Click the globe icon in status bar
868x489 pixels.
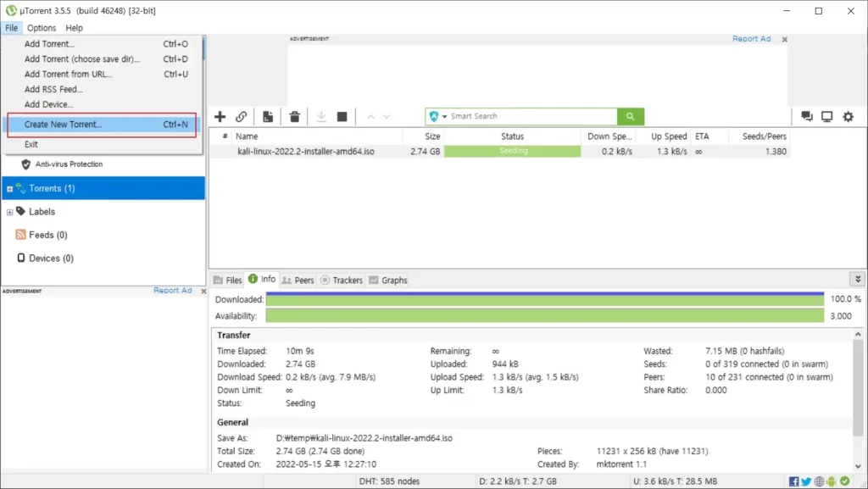coord(819,481)
